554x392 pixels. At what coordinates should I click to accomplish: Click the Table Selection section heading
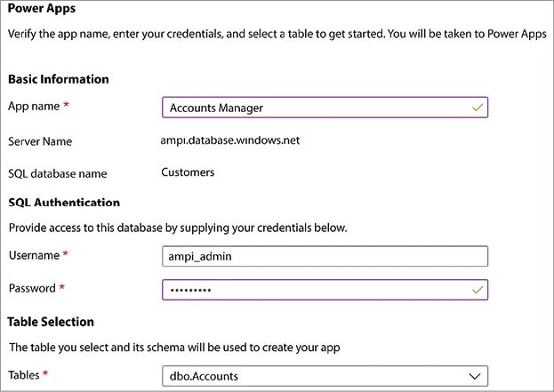51,322
